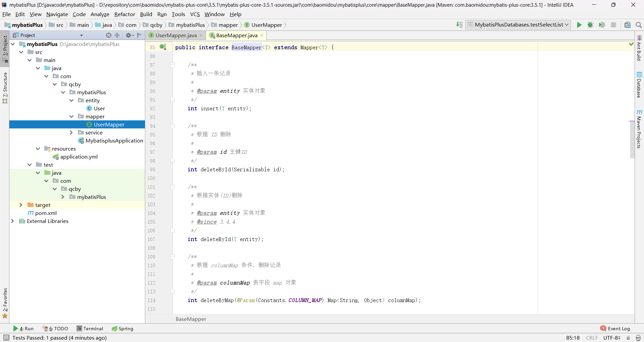This screenshot has width=644, height=342.
Task: Close the BaseMapper.java tab
Action: pyautogui.click(x=262, y=35)
